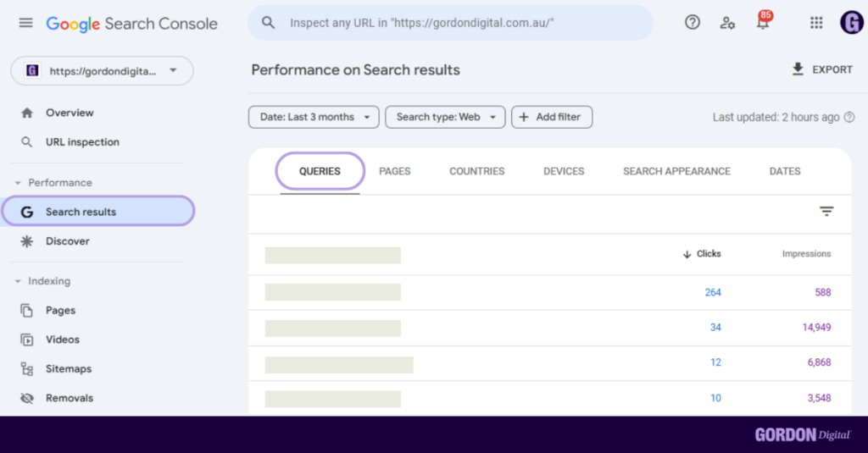Open the Search type: Web dropdown
The width and height of the screenshot is (868, 453).
[x=445, y=117]
